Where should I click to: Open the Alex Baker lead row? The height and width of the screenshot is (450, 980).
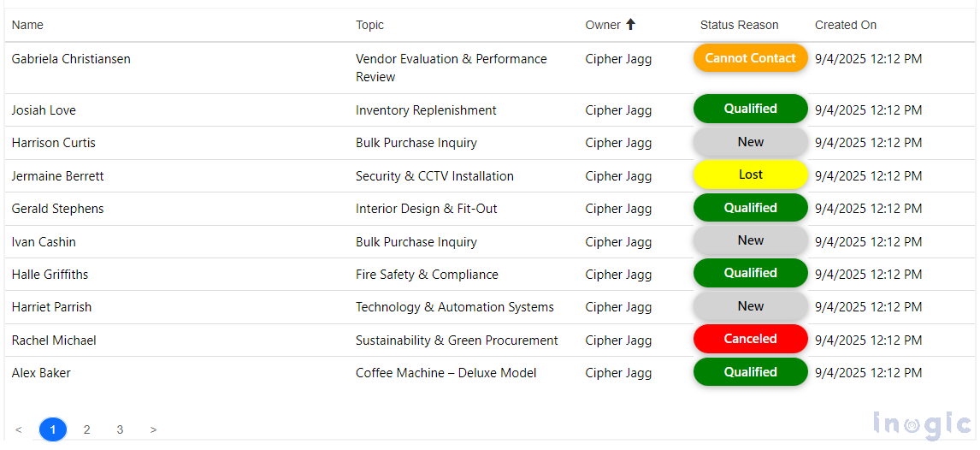tap(41, 373)
